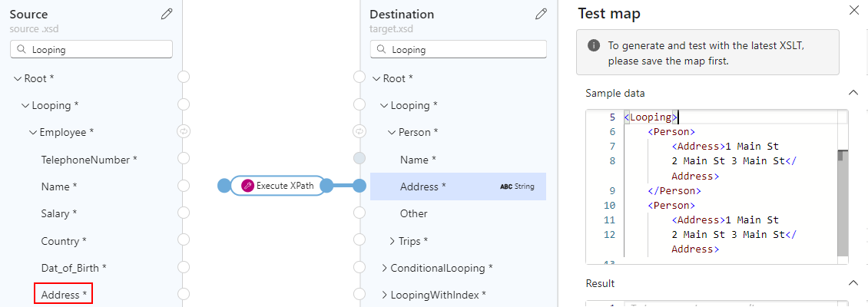Click the info icon in the save notice
Viewport: 868px width, 307px height.
click(x=594, y=45)
